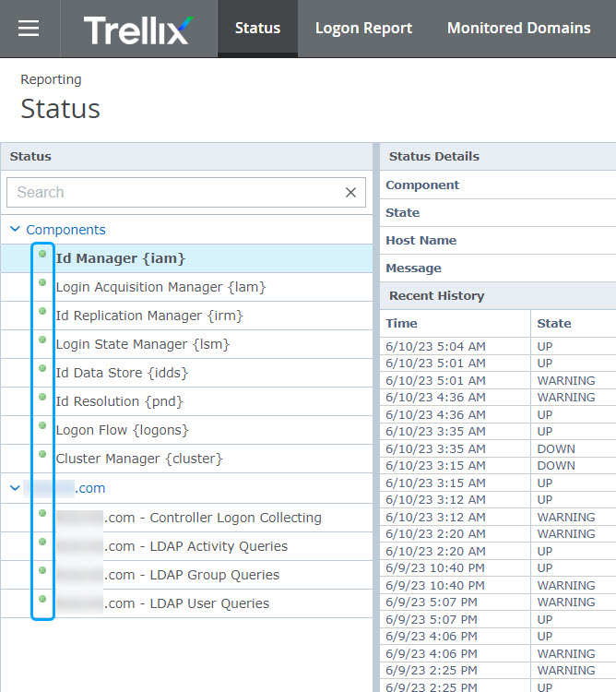Click status dot for LDAP User Queries
616x692 pixels.
tap(42, 599)
